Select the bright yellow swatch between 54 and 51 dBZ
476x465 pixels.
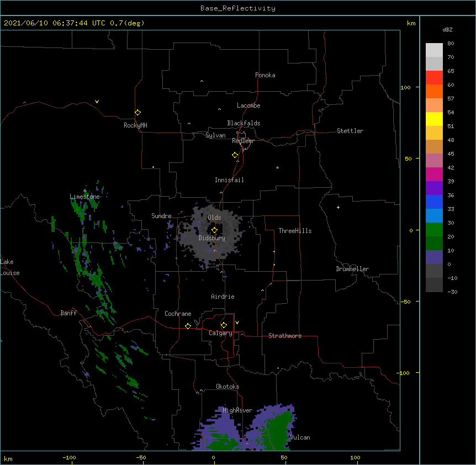434,119
